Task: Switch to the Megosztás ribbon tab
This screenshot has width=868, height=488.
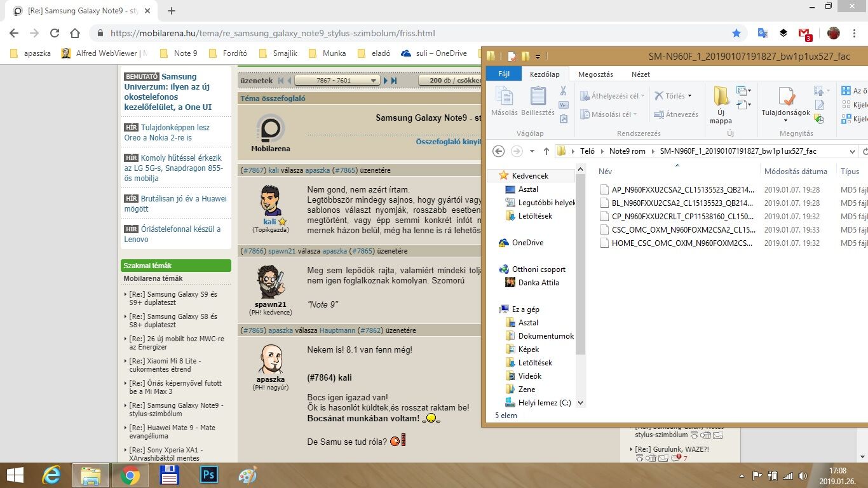Action: pos(595,74)
